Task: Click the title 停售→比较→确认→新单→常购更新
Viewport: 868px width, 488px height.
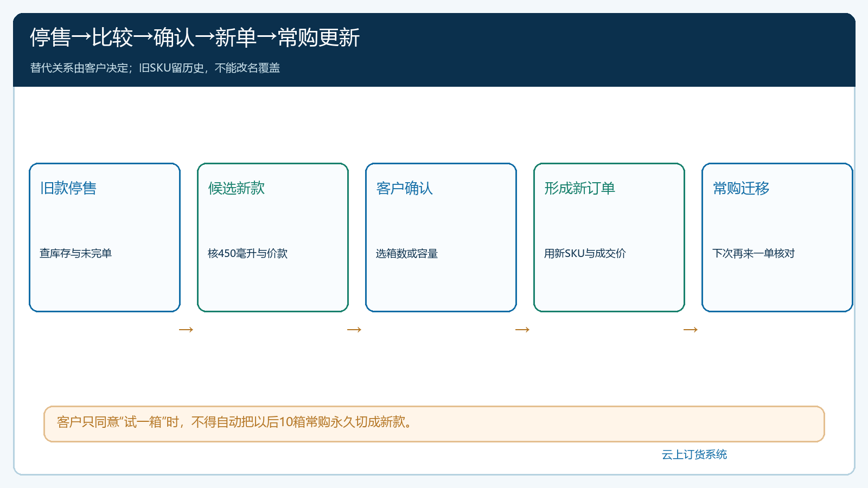Action: (x=195, y=37)
